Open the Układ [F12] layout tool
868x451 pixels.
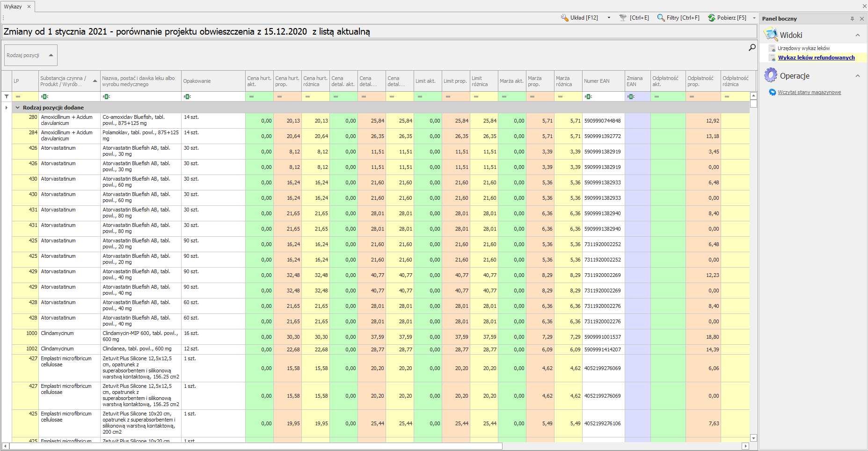click(x=579, y=18)
